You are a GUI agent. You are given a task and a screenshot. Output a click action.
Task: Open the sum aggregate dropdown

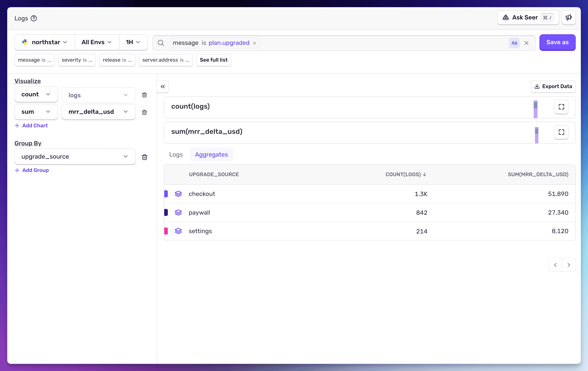(36, 112)
